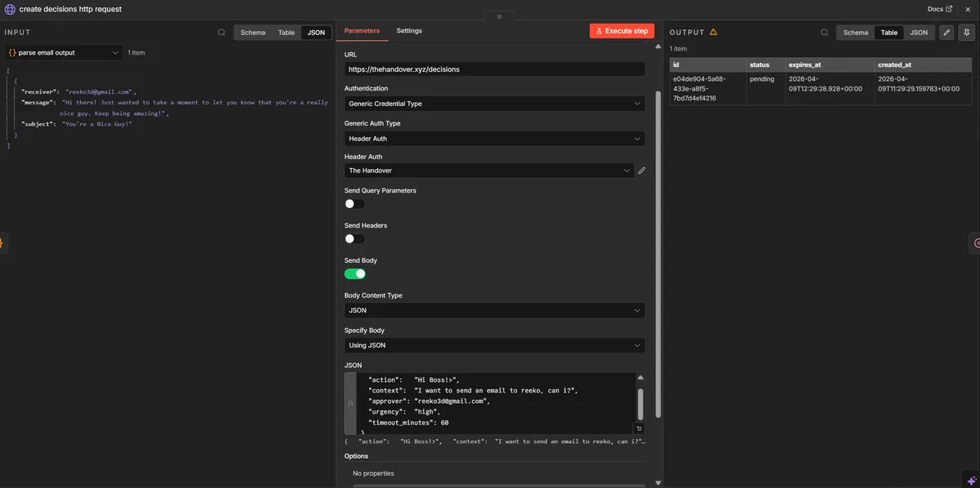Switch to the Settings tab
This screenshot has width=980, height=488.
pos(409,30)
